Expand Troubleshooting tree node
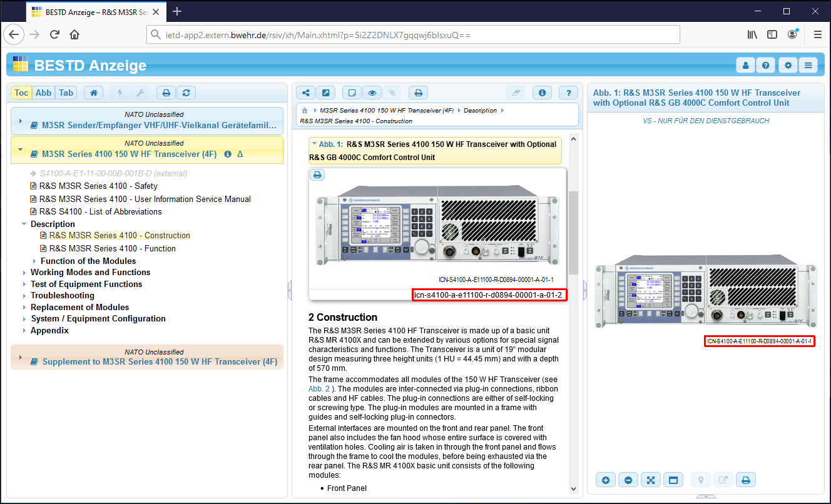This screenshot has width=831, height=504. point(24,295)
